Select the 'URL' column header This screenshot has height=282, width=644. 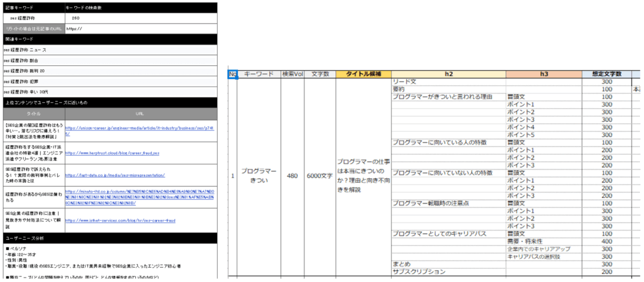pyautogui.click(x=141, y=114)
